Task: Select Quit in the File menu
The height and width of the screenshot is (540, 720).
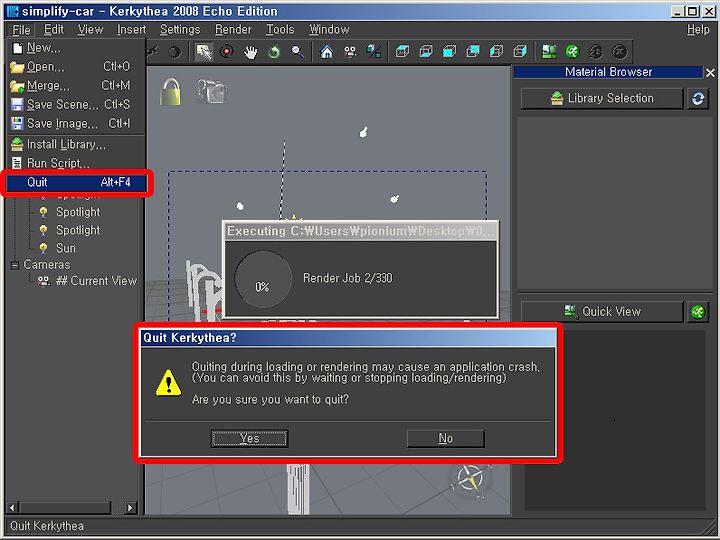Action: (76, 182)
